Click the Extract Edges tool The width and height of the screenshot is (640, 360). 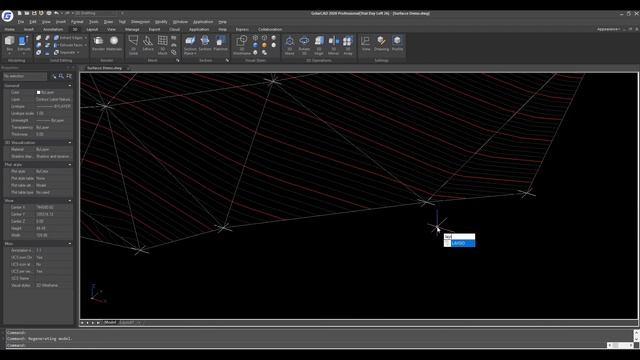(69, 38)
